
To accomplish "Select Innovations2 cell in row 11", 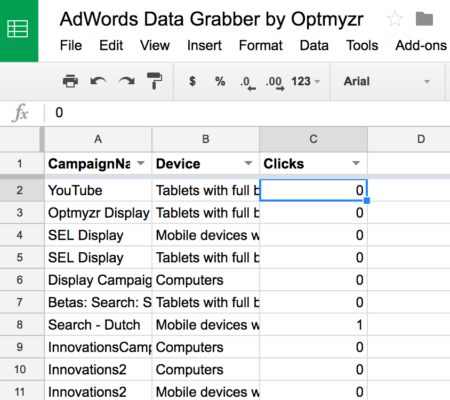I will coord(98,391).
